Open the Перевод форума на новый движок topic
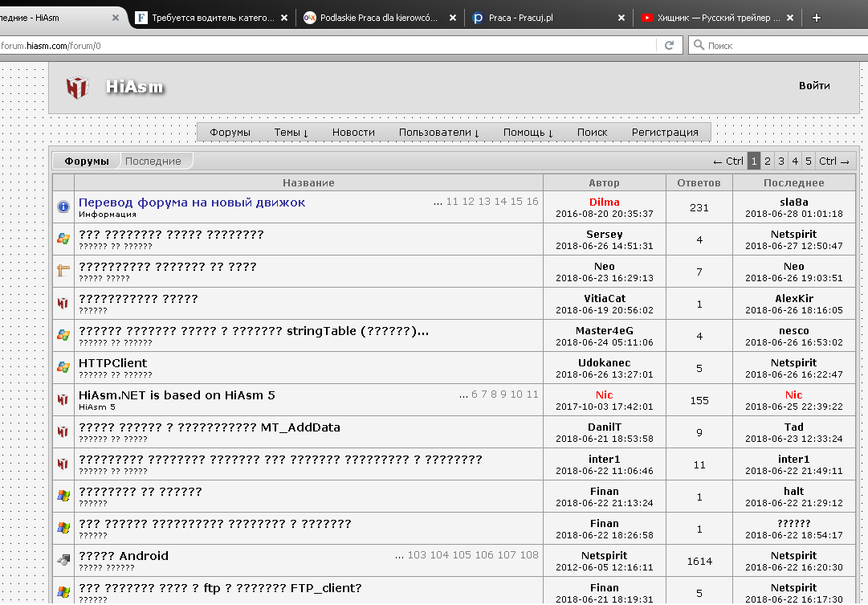Image resolution: width=868 pixels, height=605 pixels. (x=192, y=202)
